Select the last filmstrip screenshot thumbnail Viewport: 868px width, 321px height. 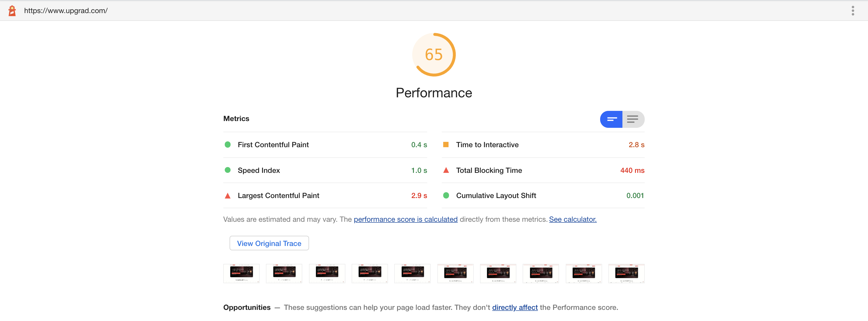coord(626,273)
